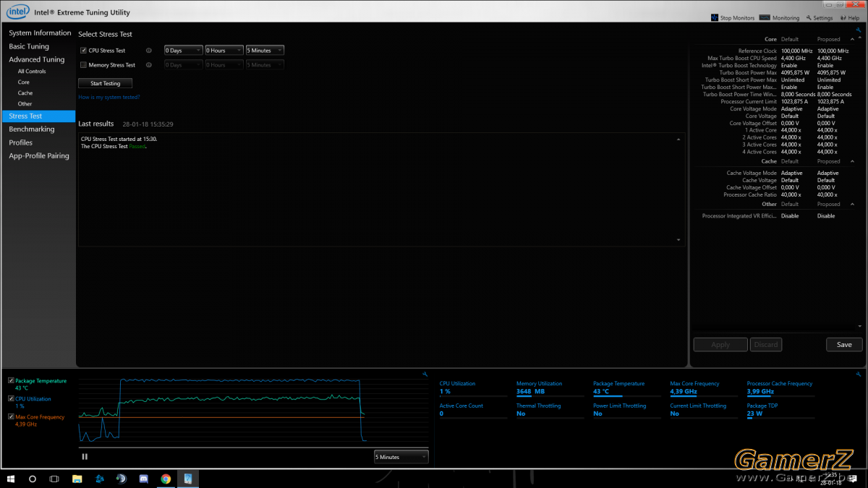Viewport: 868px width, 488px height.
Task: Select Core under Advanced Tuning
Action: [24, 82]
